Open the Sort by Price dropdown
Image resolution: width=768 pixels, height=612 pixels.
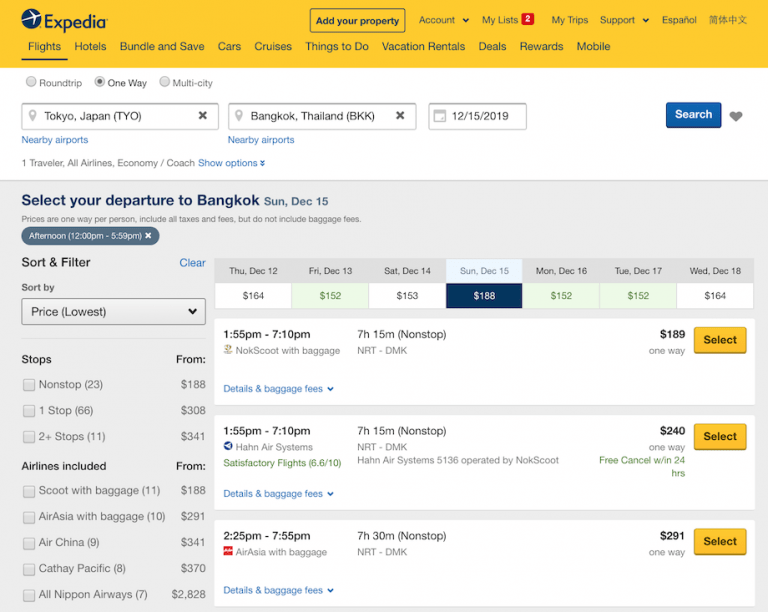pyautogui.click(x=114, y=311)
